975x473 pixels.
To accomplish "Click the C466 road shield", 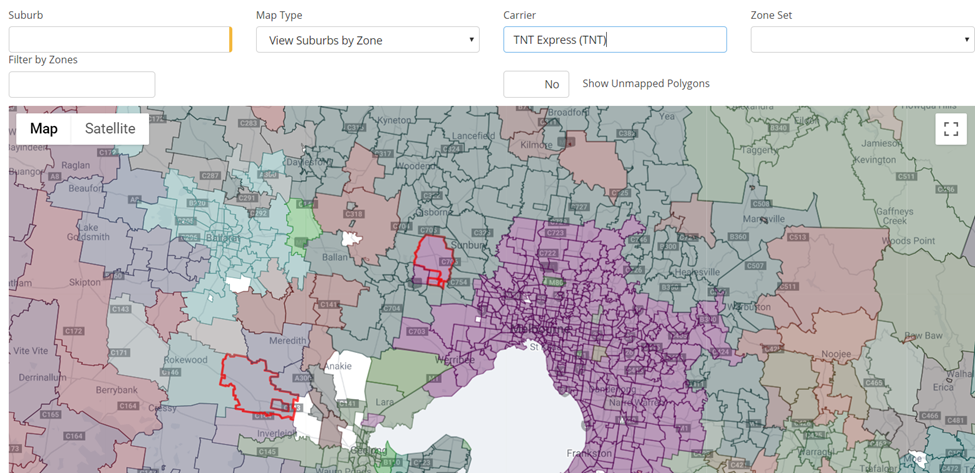I will (x=930, y=416).
